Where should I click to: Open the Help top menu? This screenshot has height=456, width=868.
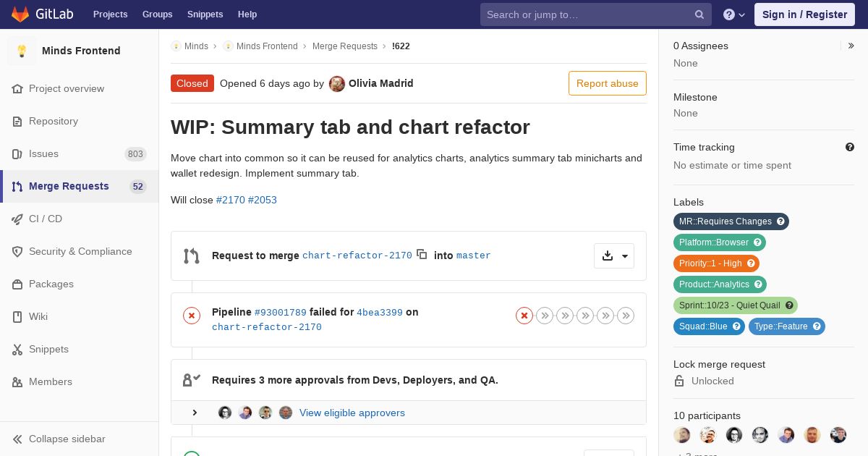click(x=247, y=14)
